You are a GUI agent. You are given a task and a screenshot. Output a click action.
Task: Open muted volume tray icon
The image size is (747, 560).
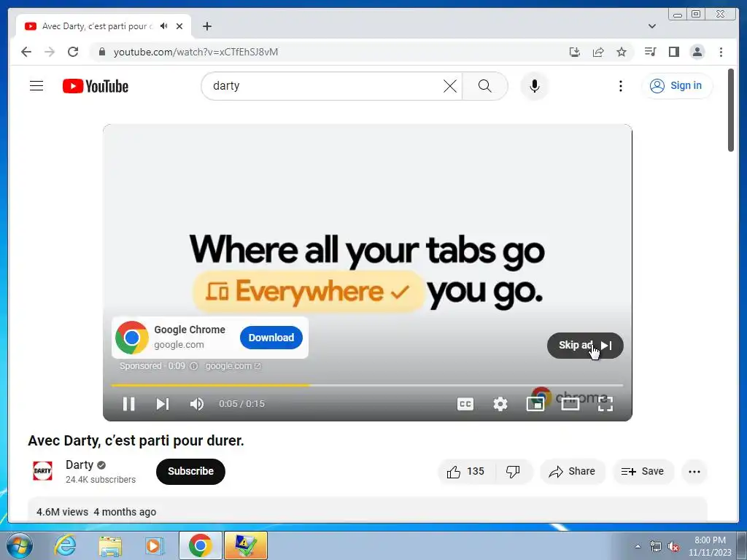click(x=673, y=546)
